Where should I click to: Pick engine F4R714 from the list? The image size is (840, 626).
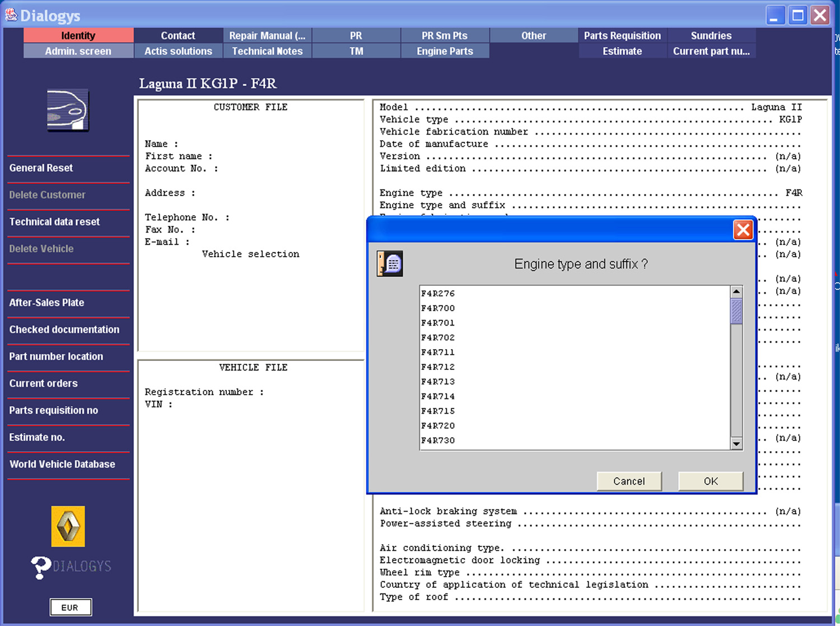pyautogui.click(x=575, y=396)
